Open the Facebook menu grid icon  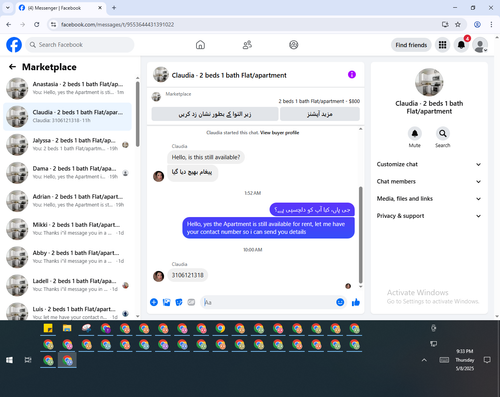[x=442, y=45]
